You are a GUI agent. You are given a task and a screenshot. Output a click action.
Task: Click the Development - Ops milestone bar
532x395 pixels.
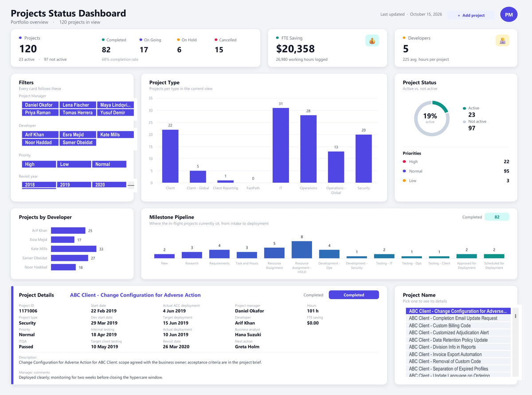329,254
